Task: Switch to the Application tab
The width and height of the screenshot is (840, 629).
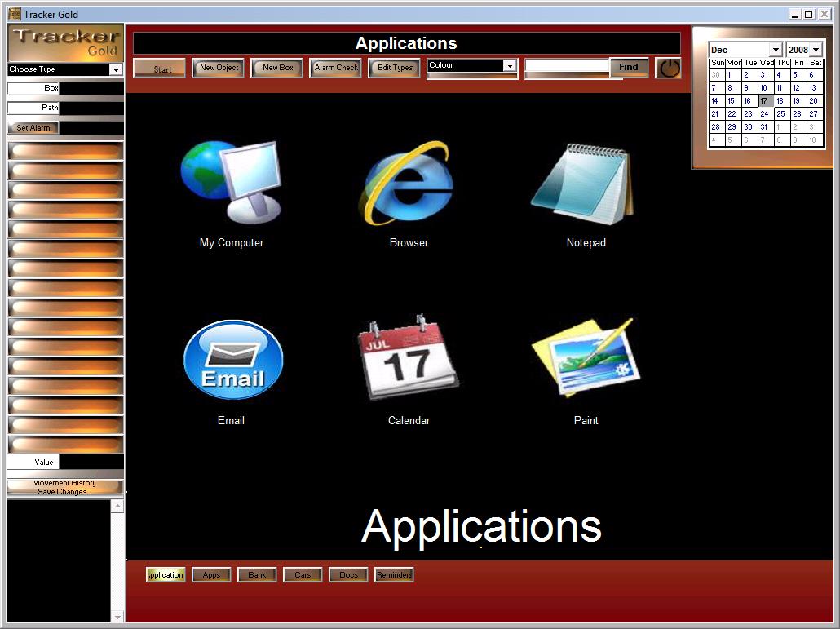Action: [166, 575]
